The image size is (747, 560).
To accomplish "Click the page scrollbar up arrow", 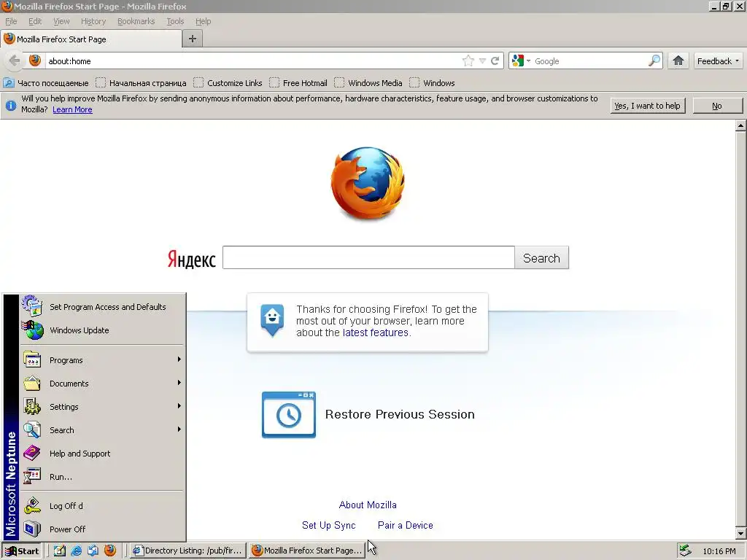I will coord(741,125).
